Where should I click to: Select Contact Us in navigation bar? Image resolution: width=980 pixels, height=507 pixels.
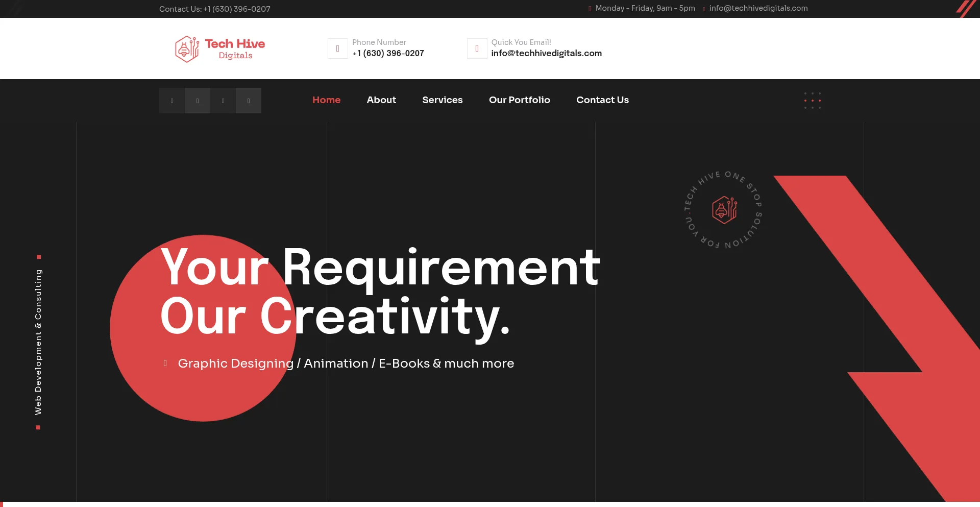602,100
